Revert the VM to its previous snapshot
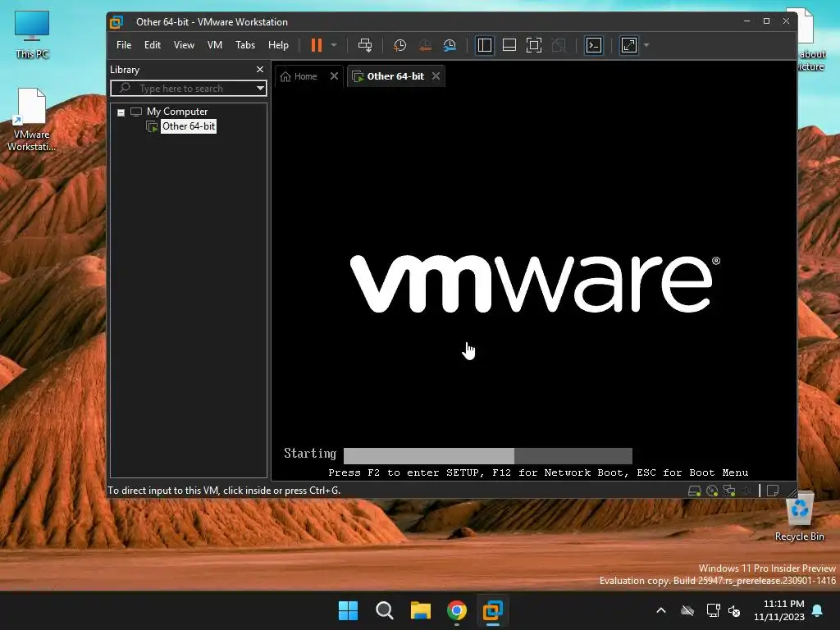 [x=425, y=45]
